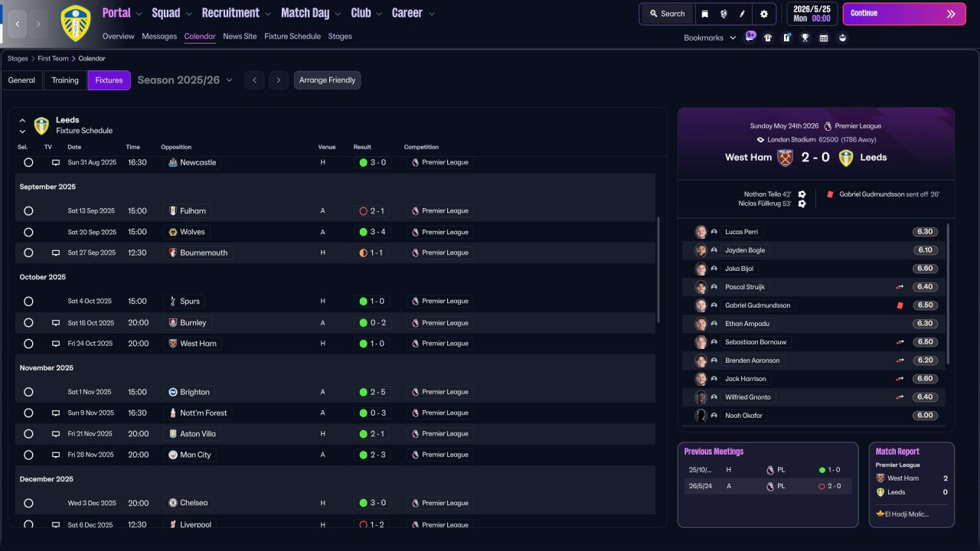
Task: Open the people group icon in bookmarks bar
Action: click(843, 37)
